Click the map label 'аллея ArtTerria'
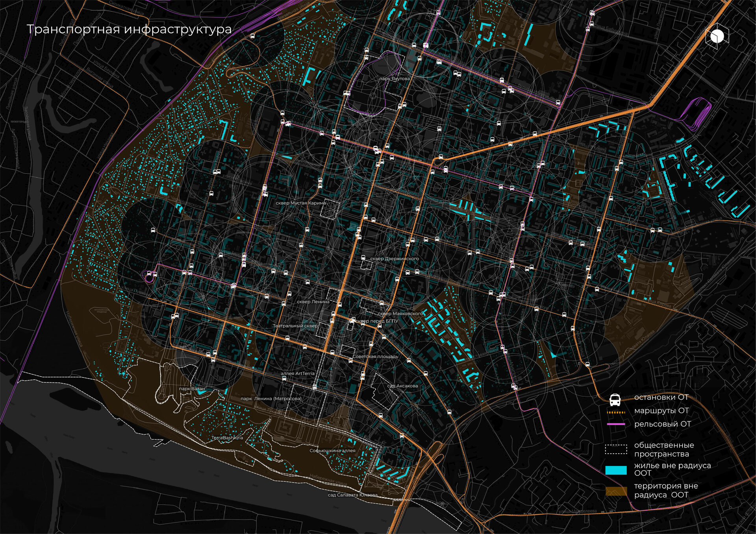The image size is (756, 534). click(298, 373)
